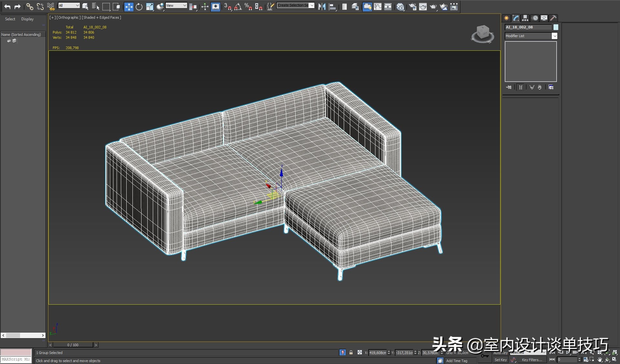Image resolution: width=620 pixels, height=364 pixels.
Task: Toggle the Angle Snap button
Action: coord(238,7)
